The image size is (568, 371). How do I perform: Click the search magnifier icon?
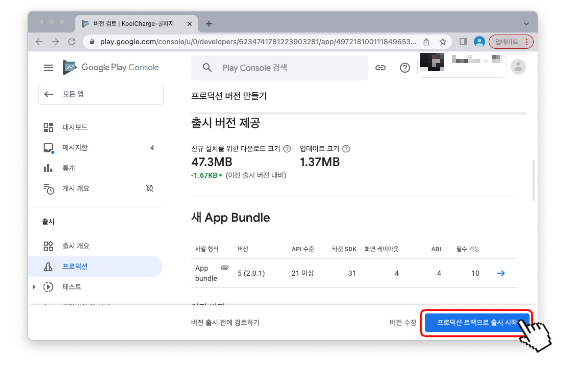click(207, 68)
